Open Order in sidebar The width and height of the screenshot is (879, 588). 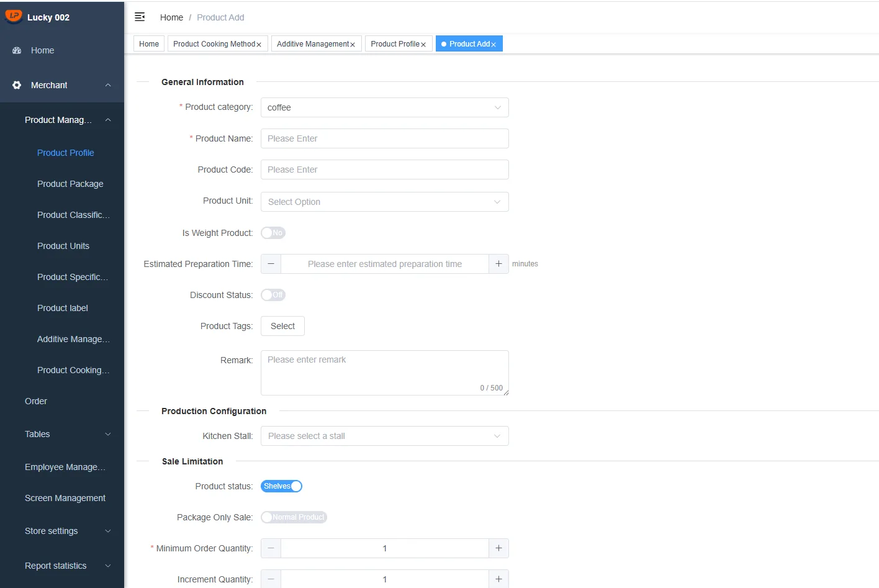coord(36,401)
